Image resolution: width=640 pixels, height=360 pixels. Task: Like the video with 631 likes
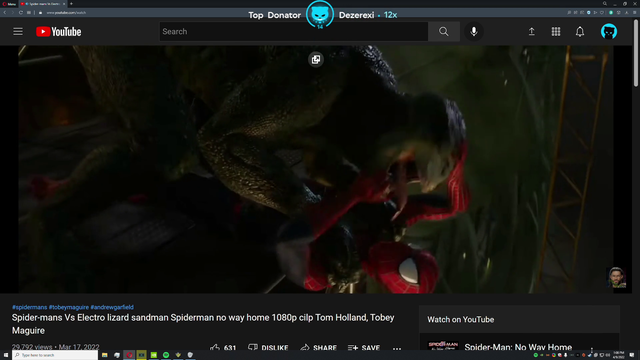pos(223,348)
